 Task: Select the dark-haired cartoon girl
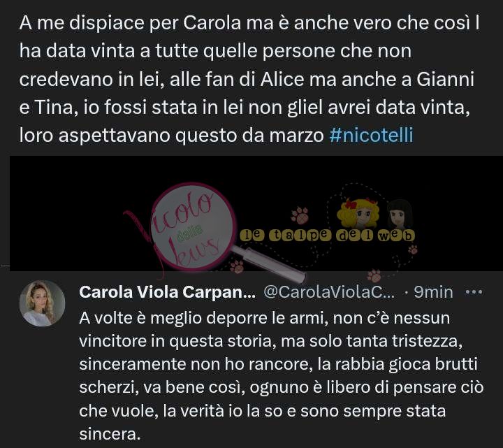(x=400, y=214)
